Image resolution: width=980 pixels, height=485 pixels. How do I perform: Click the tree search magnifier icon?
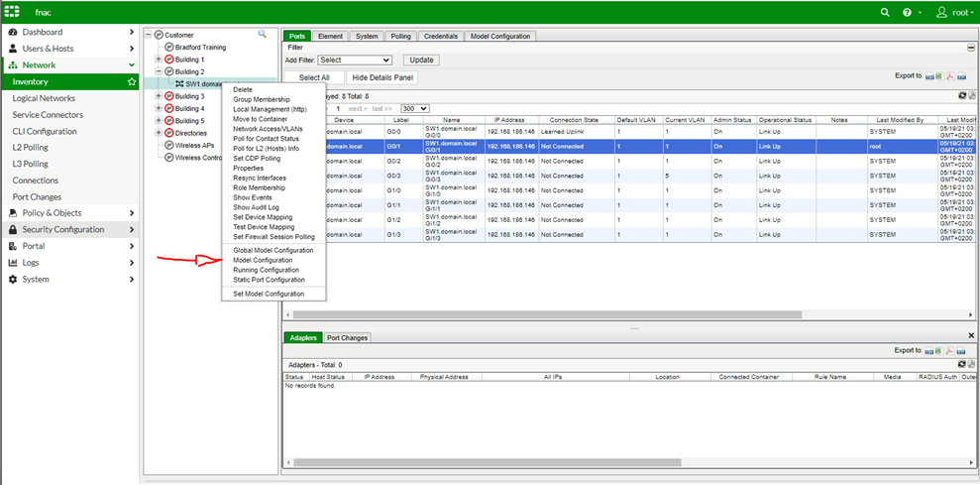coord(263,35)
